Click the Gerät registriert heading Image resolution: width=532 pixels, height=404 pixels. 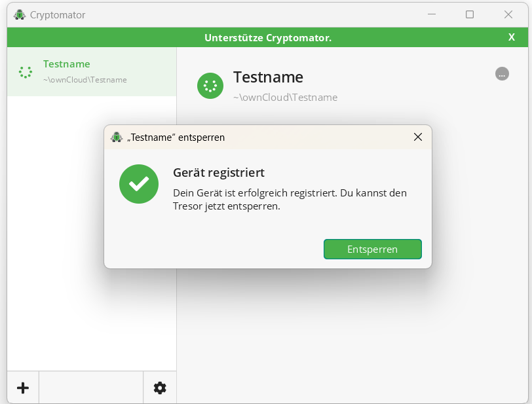click(x=219, y=173)
